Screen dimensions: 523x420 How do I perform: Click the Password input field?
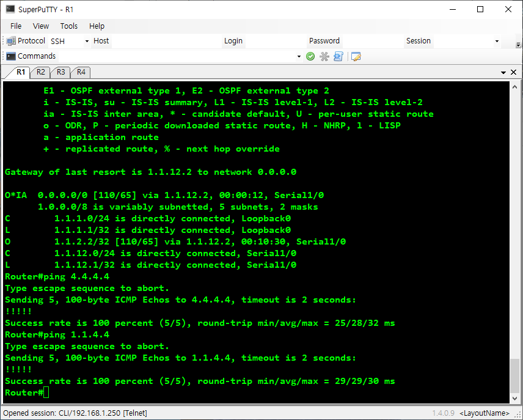373,41
